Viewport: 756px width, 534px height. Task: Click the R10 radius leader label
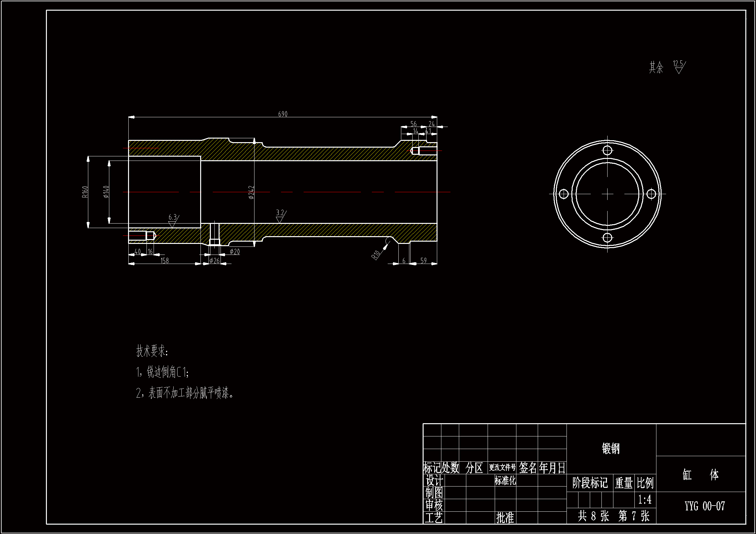[376, 255]
